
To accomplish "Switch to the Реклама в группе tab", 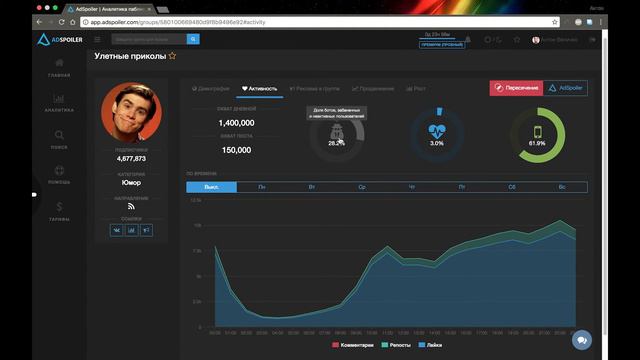I will click(314, 89).
